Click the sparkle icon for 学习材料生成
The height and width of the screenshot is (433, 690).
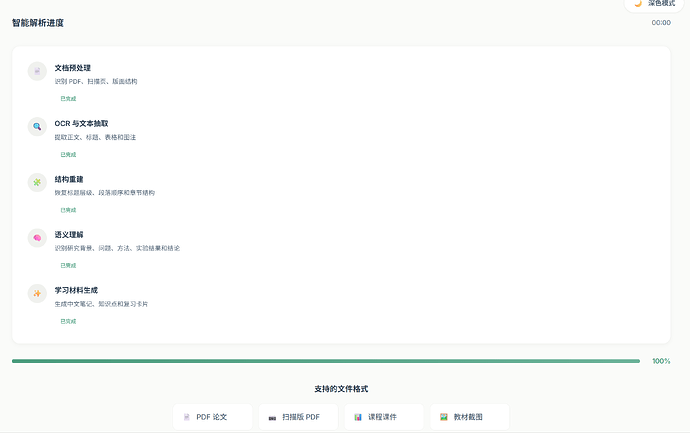(x=37, y=294)
